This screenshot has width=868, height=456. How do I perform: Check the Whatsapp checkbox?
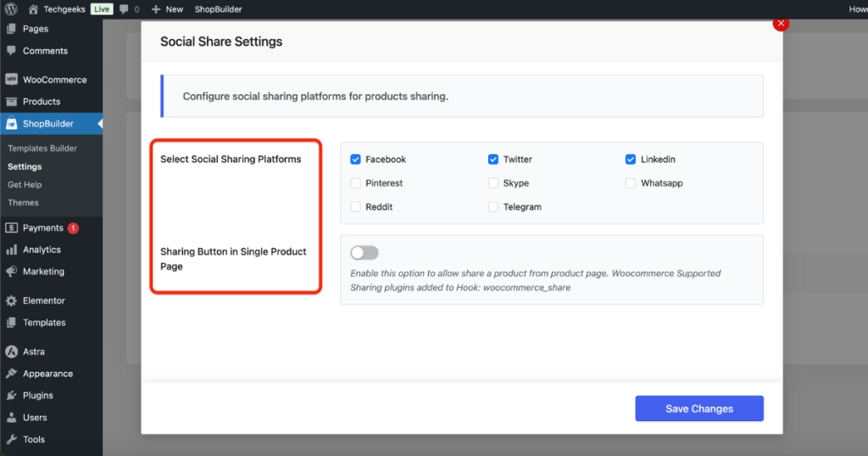pos(630,183)
